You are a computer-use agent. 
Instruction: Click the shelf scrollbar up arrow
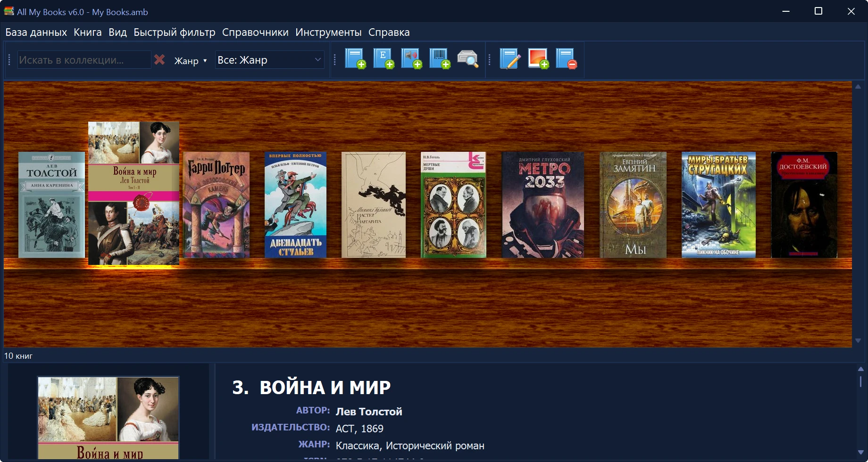point(858,87)
